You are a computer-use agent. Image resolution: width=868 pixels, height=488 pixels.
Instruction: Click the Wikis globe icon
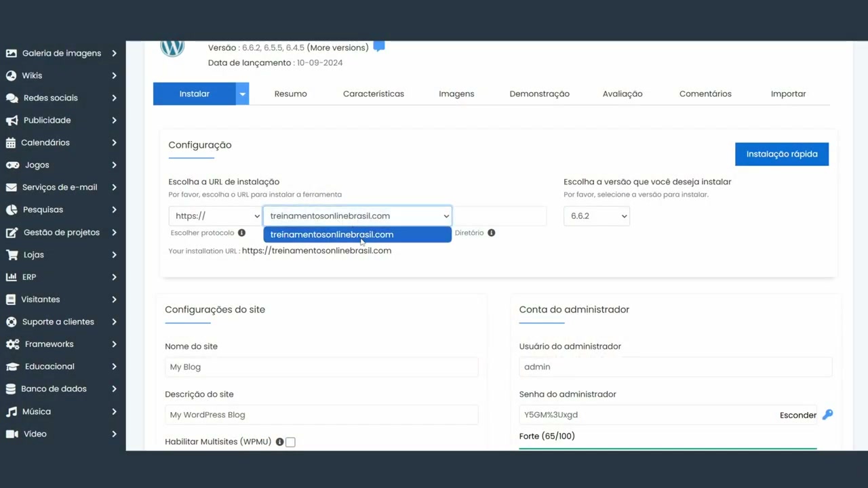pos(12,75)
